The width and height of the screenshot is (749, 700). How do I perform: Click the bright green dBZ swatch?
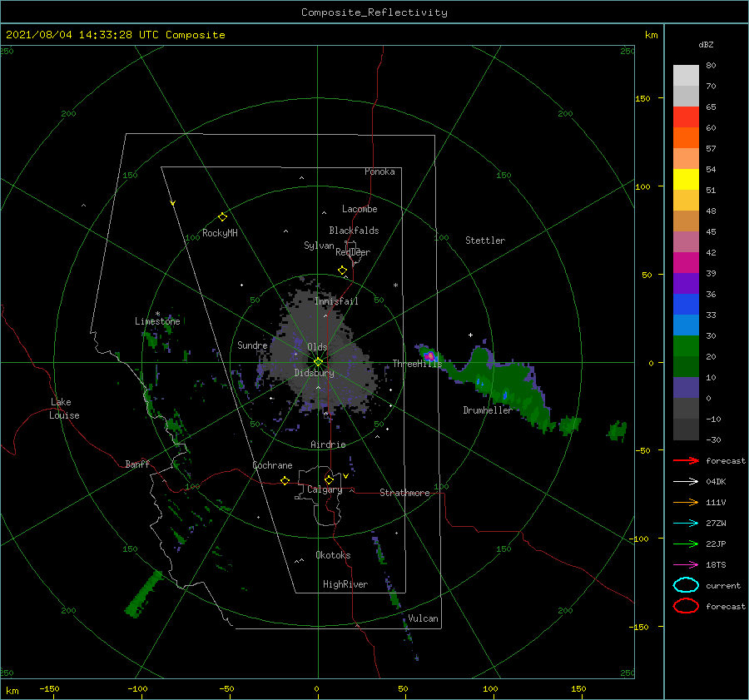coord(686,346)
